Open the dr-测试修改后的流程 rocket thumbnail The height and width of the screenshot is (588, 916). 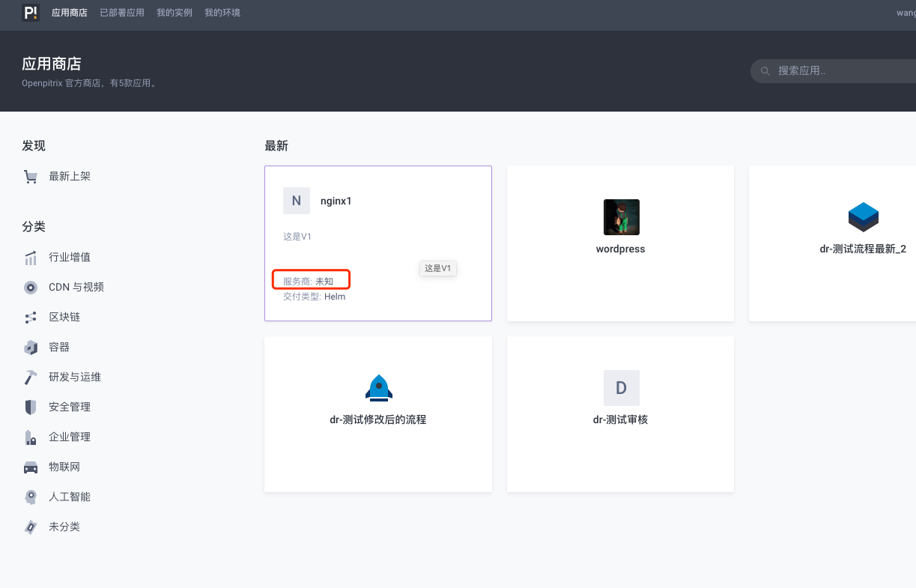(x=377, y=387)
